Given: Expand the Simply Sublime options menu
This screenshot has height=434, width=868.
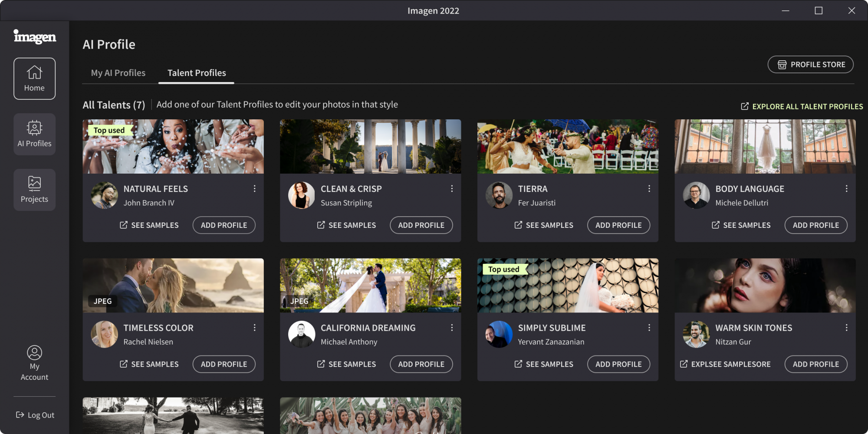Looking at the screenshot, I should (x=649, y=327).
